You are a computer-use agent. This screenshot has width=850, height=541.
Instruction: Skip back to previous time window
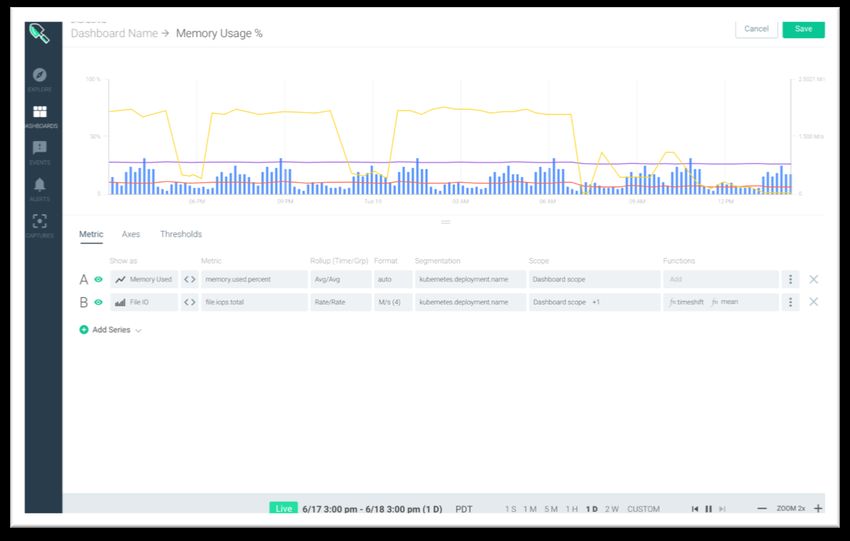click(x=695, y=509)
